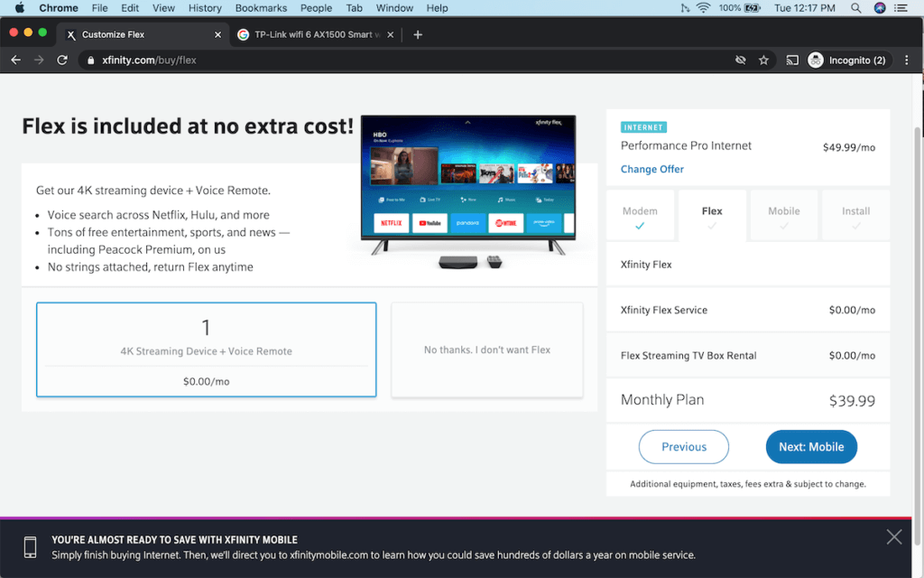Open the Tab menu
Image resolution: width=924 pixels, height=578 pixels.
(354, 7)
